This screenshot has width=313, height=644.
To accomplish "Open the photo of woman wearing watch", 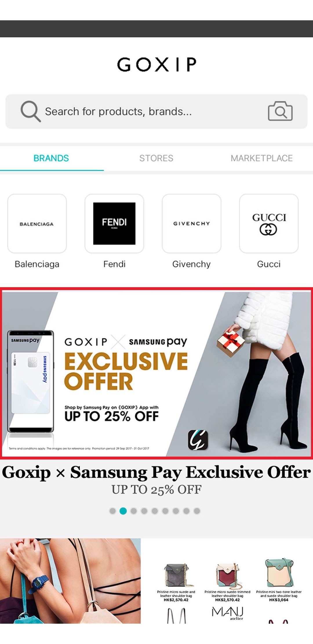I will point(70,581).
